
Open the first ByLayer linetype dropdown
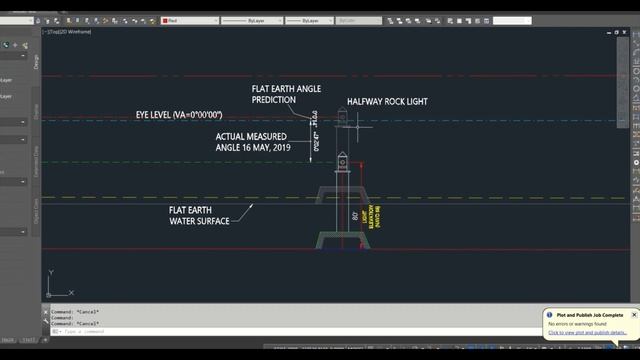252,20
